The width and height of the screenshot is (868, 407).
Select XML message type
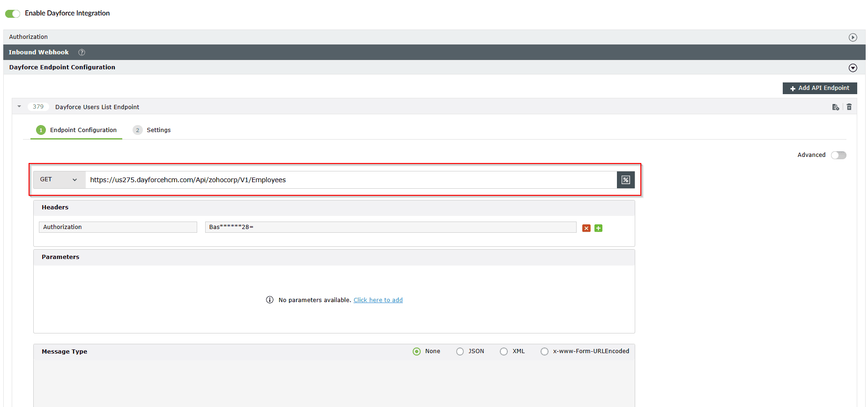pos(504,351)
